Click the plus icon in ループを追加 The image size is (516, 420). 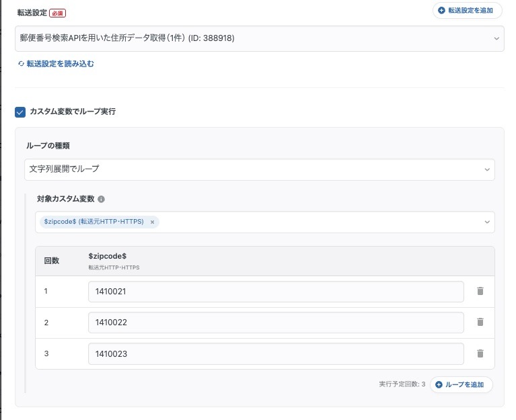pos(439,384)
